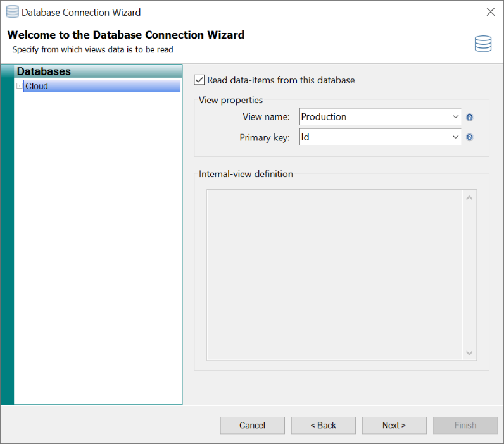Image resolution: width=504 pixels, height=444 pixels.
Task: Click scroll-down arrow in Internal-view definition
Action: [469, 353]
